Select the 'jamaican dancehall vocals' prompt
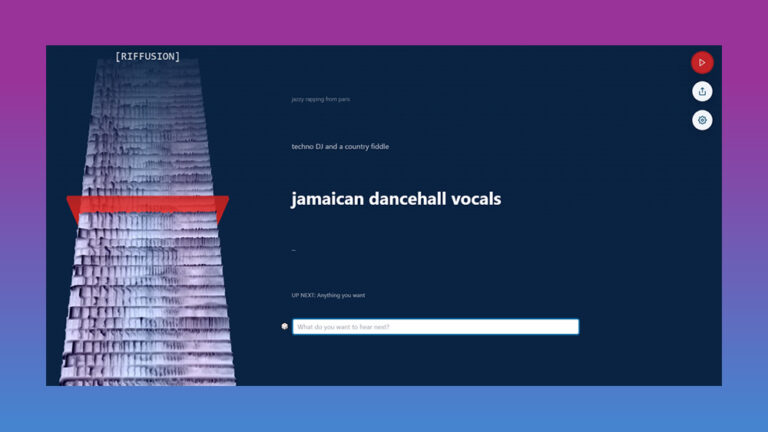768x432 pixels. pos(396,199)
